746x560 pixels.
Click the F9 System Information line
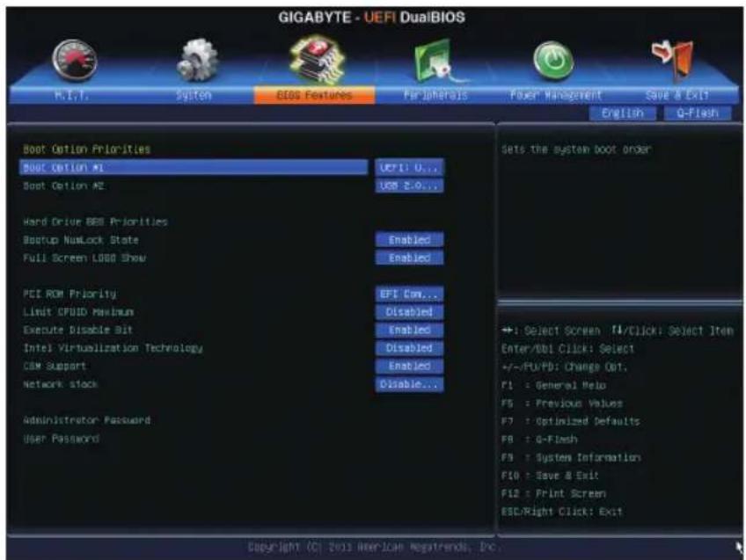[x=571, y=458]
